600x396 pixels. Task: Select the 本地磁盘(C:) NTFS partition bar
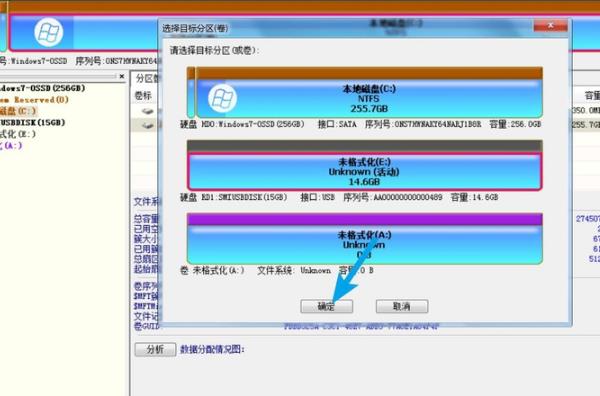[369, 93]
